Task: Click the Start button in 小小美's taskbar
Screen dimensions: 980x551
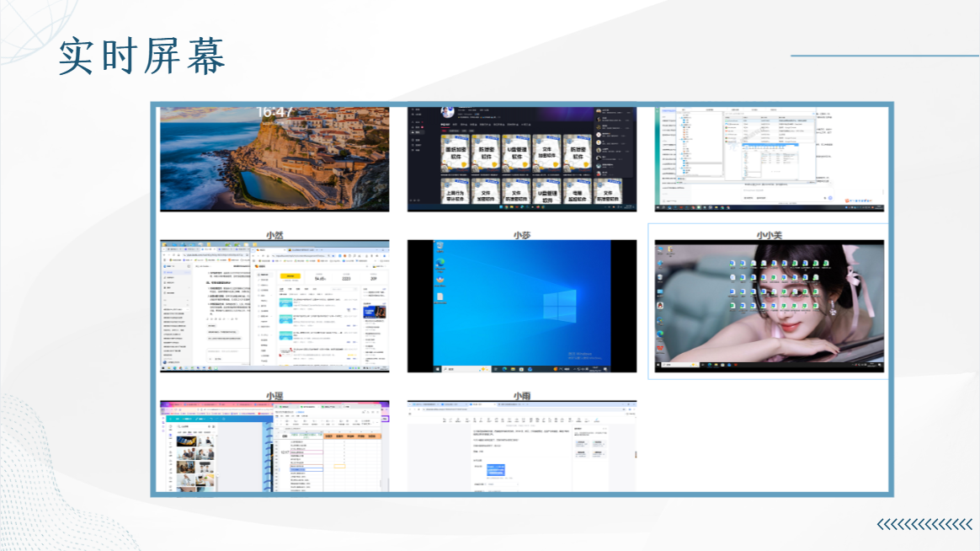Action: tap(658, 364)
